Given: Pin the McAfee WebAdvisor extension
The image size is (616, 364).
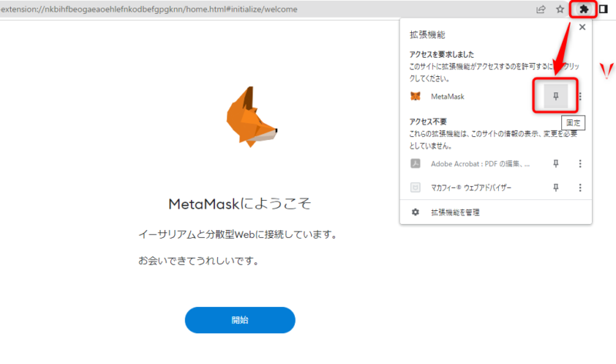Looking at the screenshot, I should (555, 188).
